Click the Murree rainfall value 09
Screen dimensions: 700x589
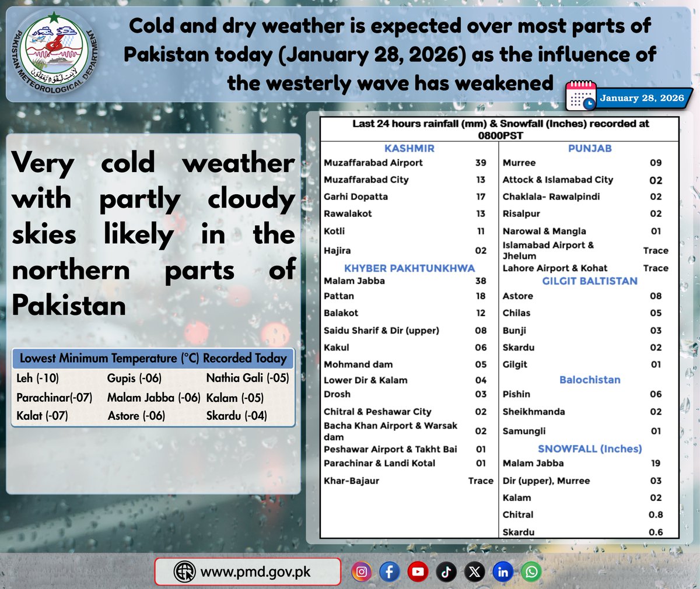[x=655, y=162]
